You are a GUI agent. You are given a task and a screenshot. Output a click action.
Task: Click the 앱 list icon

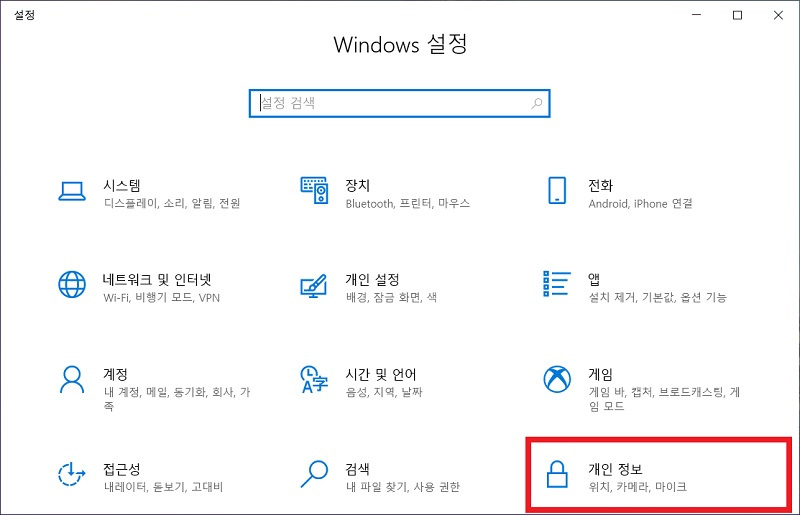click(x=557, y=283)
